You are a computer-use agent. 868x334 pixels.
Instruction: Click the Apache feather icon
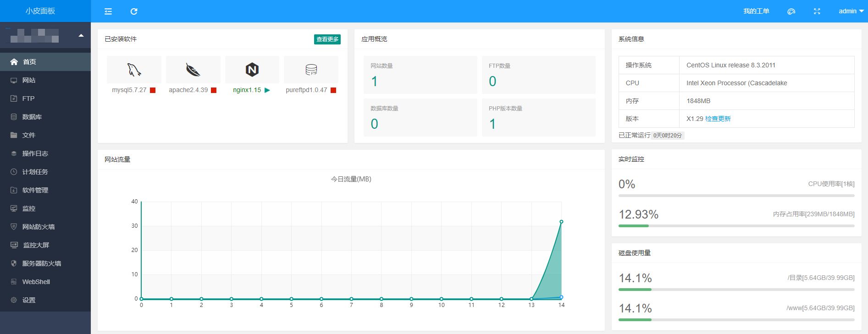(x=193, y=70)
